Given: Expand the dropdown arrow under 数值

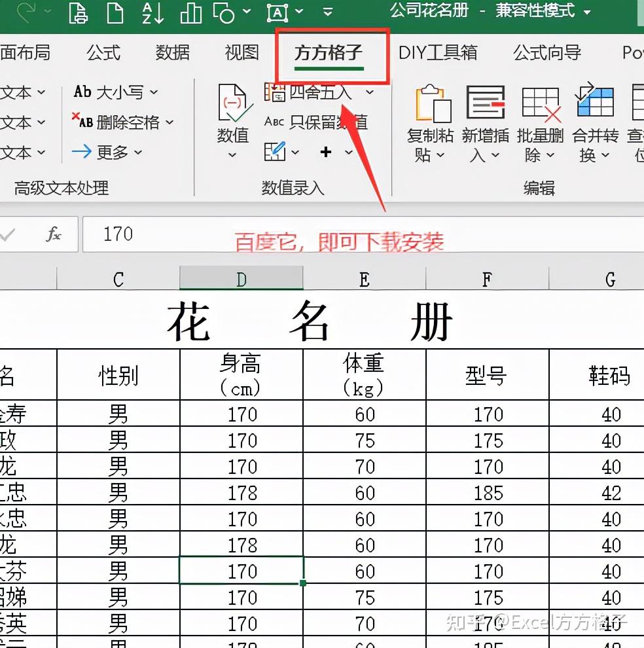Looking at the screenshot, I should click(232, 155).
